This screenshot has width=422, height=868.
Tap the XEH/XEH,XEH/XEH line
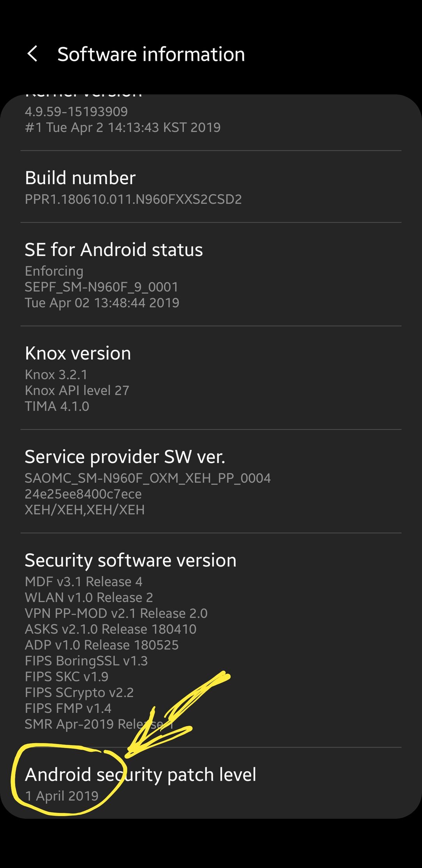(85, 510)
